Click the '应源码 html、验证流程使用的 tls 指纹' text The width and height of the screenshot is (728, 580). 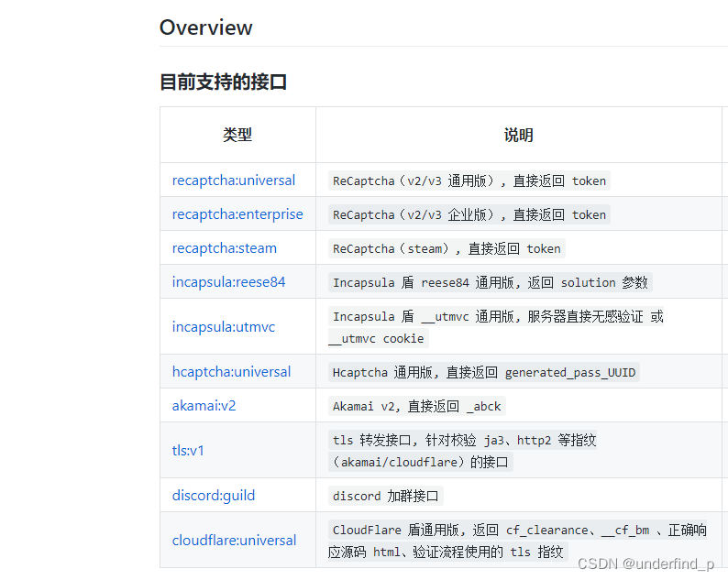tap(448, 552)
